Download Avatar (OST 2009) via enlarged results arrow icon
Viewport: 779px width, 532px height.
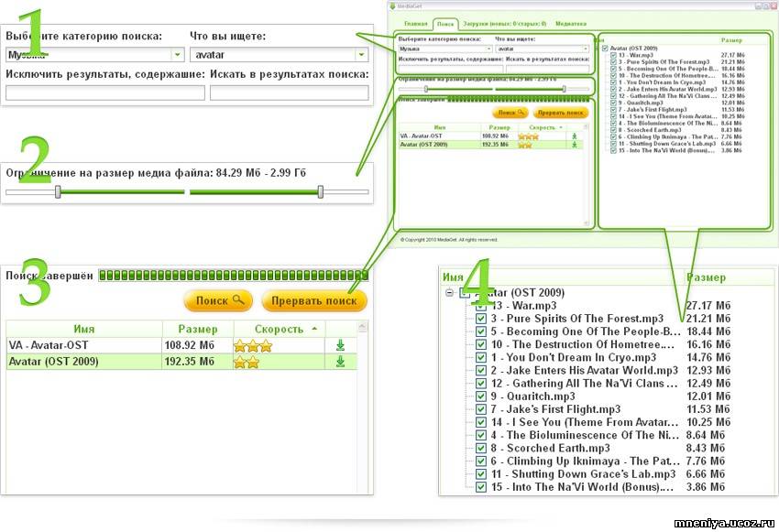coord(340,362)
